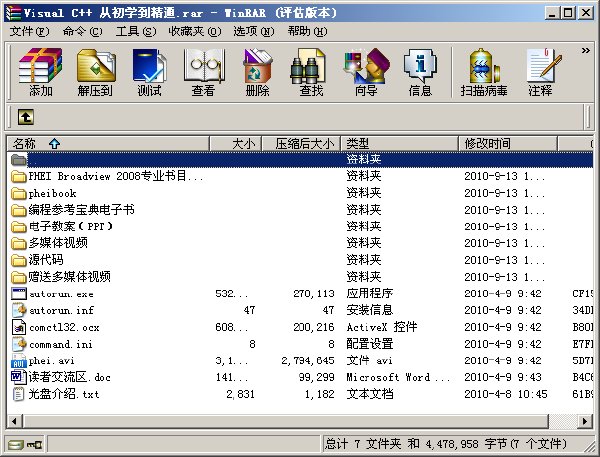Open the 工具(S) menu
This screenshot has height=457, width=600.
(136, 31)
